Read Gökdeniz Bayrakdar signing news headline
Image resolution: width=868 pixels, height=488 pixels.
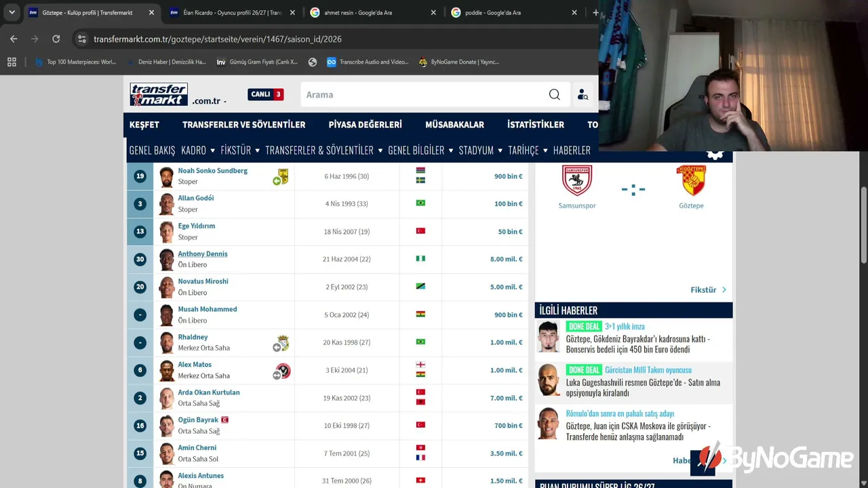point(638,344)
